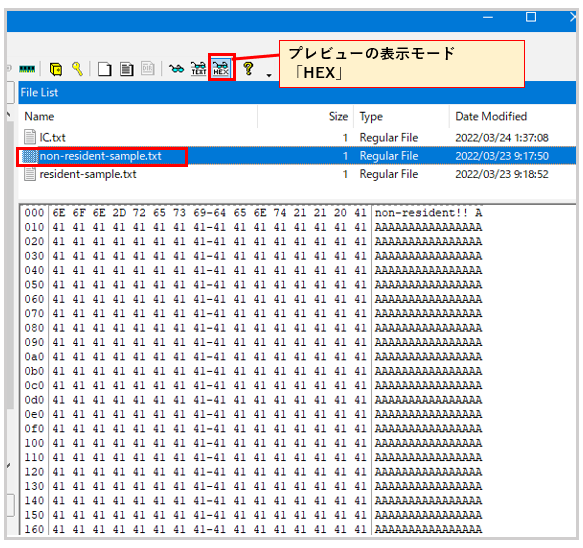Click the lined document toolbar icon
583x548 pixels.
tap(127, 69)
